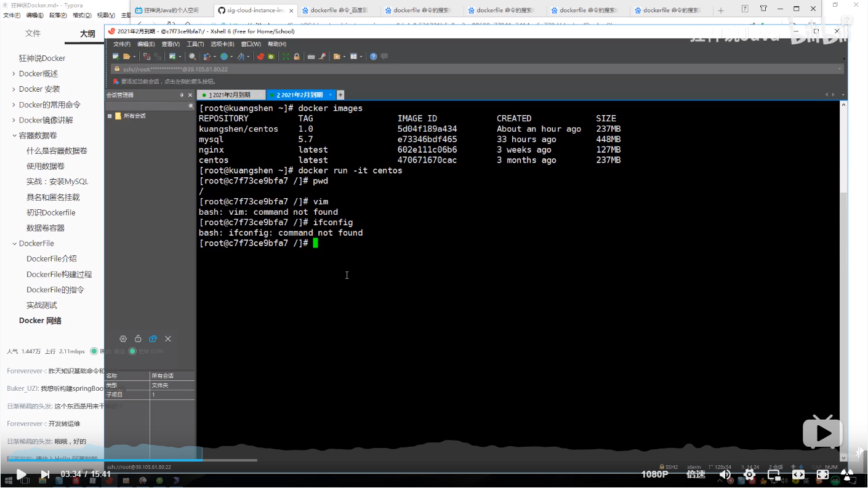Open 倍速 playback speed option
Screen dimensions: 868x488
(696, 474)
